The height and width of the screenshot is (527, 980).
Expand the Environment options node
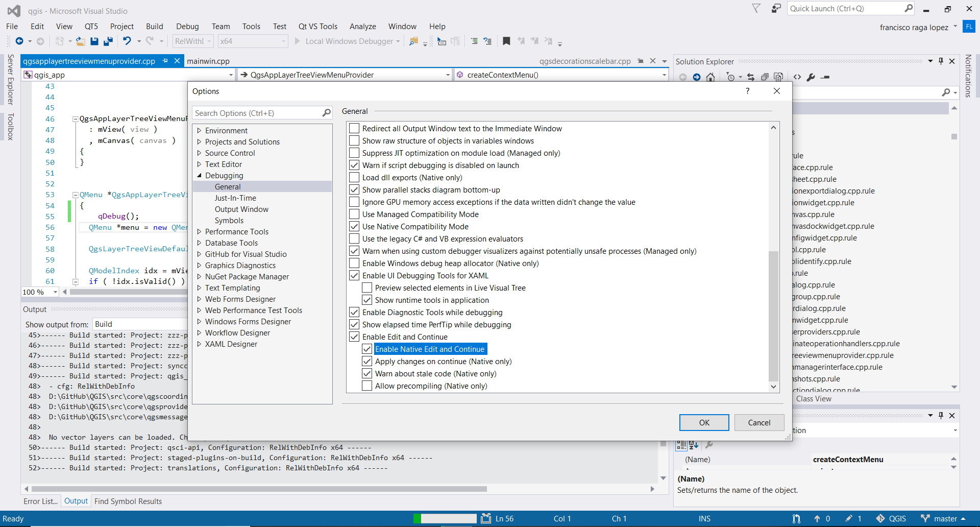point(200,131)
